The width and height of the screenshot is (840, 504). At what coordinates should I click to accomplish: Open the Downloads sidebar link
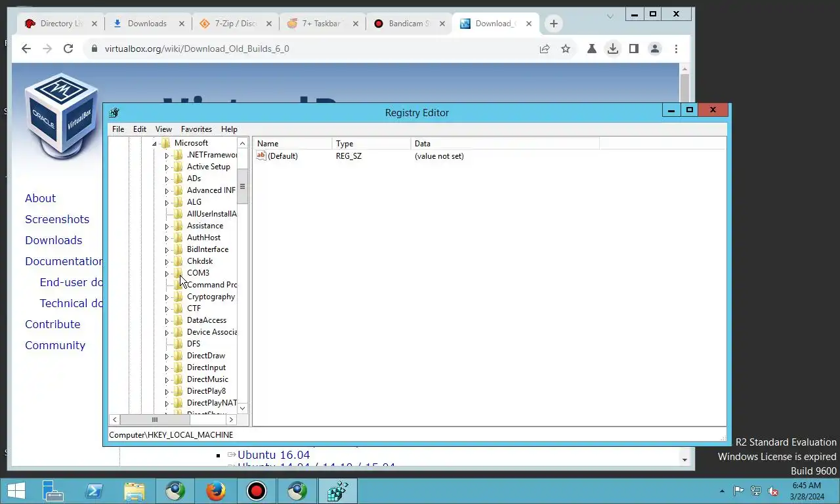54,240
